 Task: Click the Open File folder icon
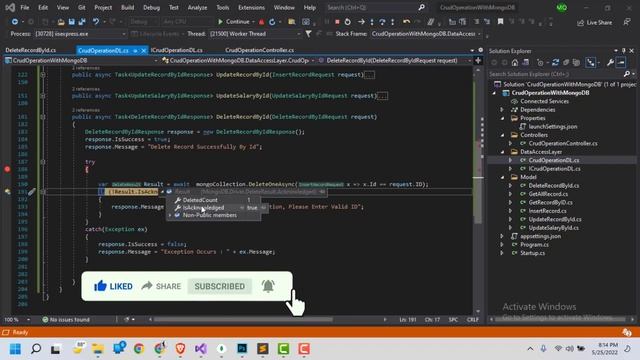coord(61,22)
